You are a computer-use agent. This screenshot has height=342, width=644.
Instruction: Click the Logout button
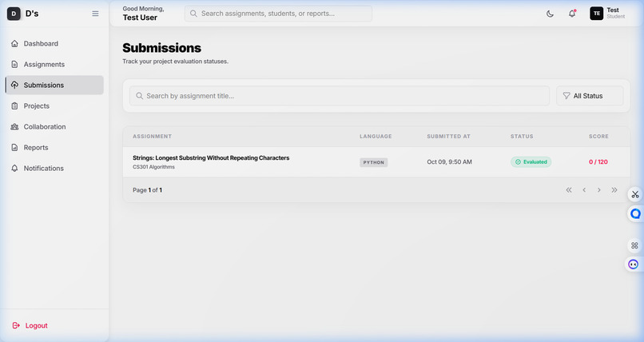pyautogui.click(x=30, y=325)
